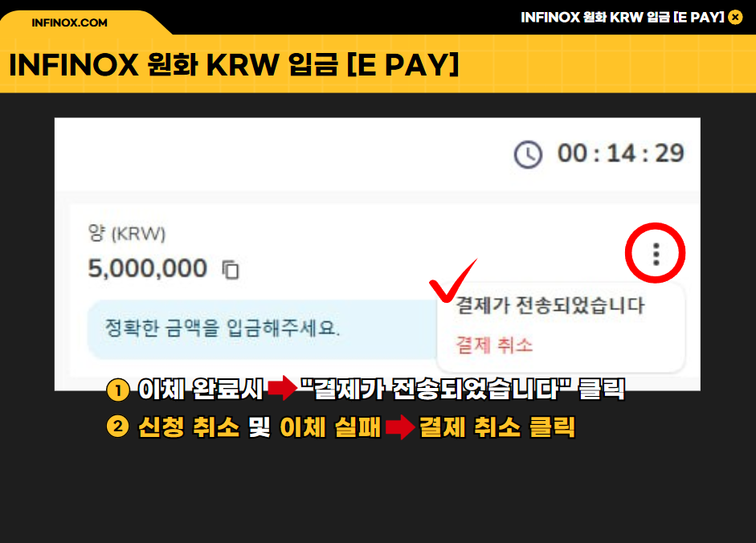Click the 5,000,000 deposit amount
The height and width of the screenshot is (543, 756).
click(148, 268)
